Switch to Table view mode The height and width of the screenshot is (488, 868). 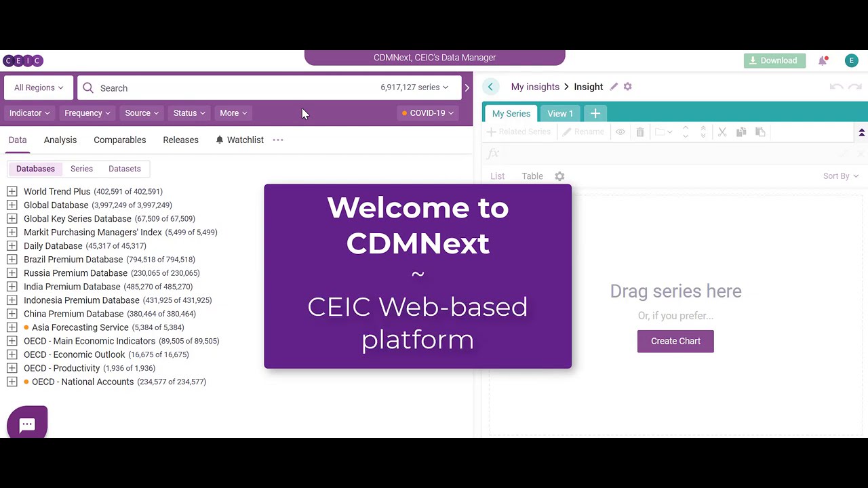click(532, 176)
